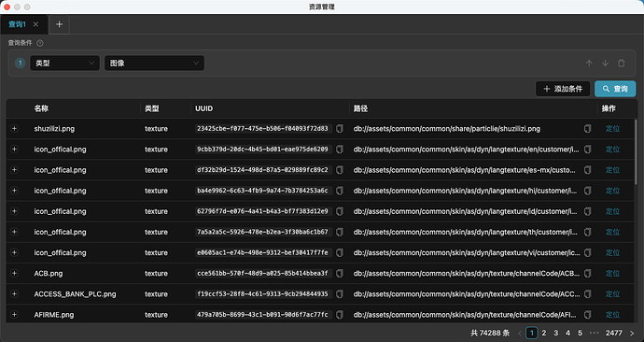Copy UUID starting with e0605ac1
Viewport: 644px width, 342px height.
[x=340, y=252]
